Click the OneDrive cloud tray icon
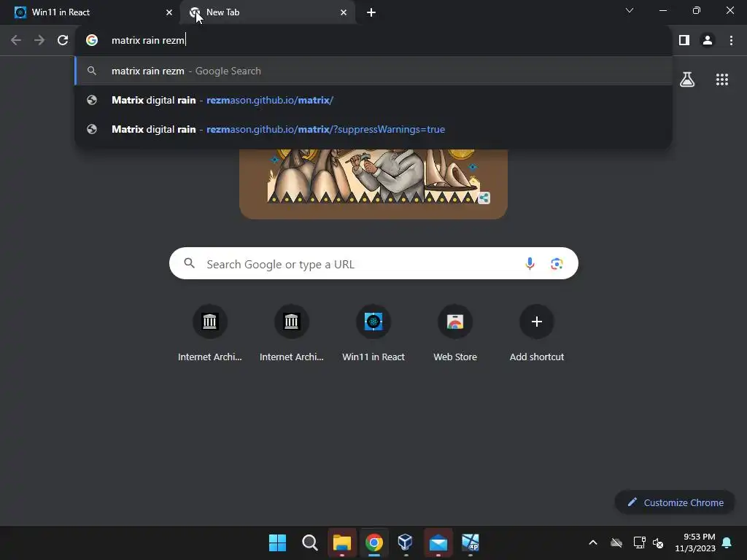This screenshot has height=560, width=747. coord(616,542)
